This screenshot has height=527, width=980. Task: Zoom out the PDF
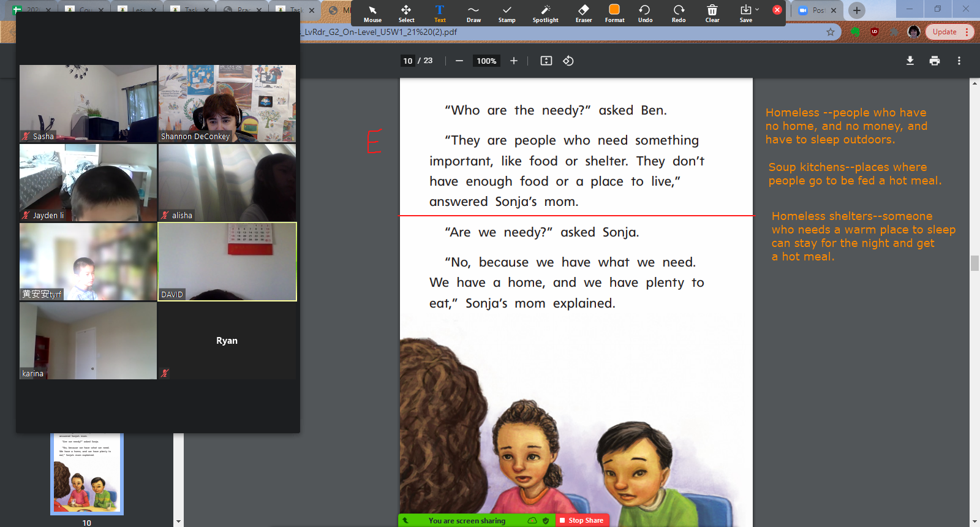pyautogui.click(x=459, y=61)
